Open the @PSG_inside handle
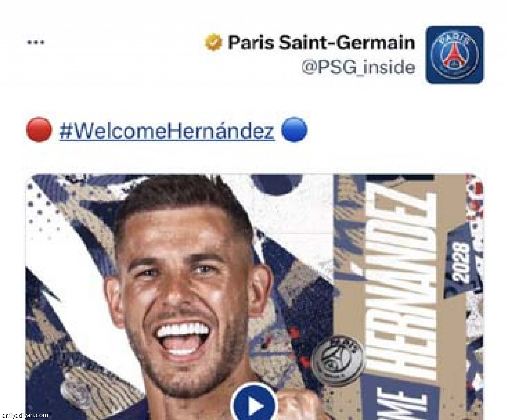 358,67
